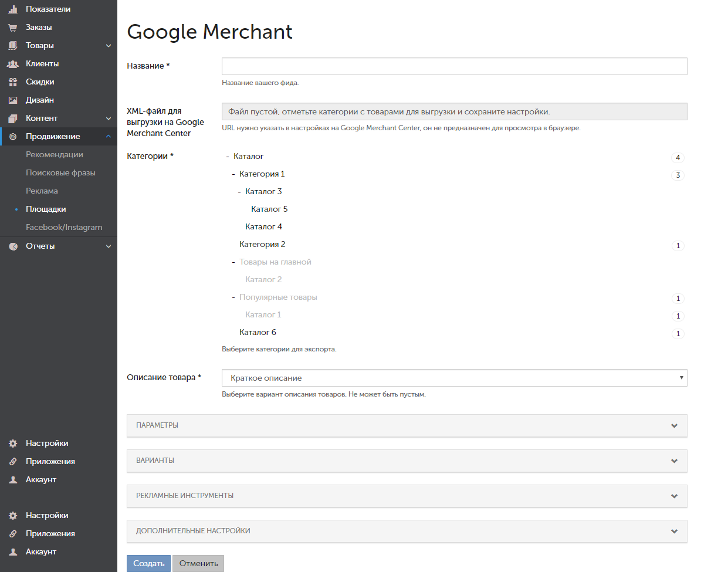Click the Товары book icon
Screen dimensions: 728x572
13,46
